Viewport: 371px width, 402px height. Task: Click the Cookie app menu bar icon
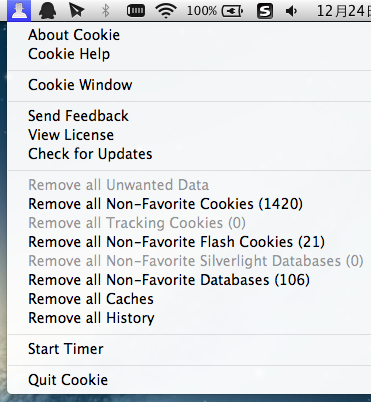point(19,10)
